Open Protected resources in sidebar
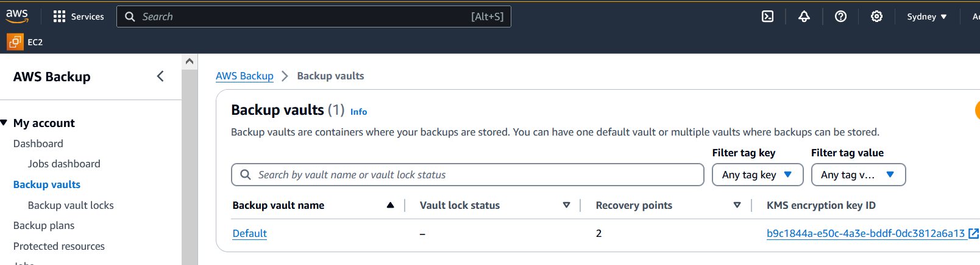 coord(59,246)
